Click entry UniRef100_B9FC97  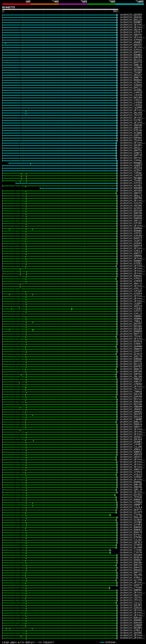[x=131, y=565]
